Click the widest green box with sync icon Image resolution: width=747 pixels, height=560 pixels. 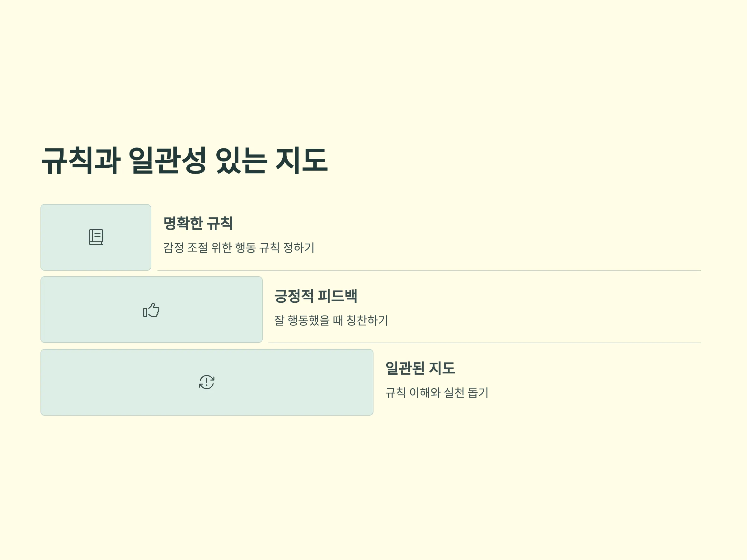[207, 382]
